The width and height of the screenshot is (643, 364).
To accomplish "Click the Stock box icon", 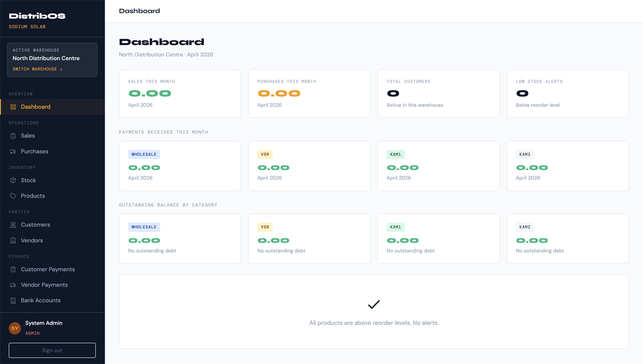I will point(13,180).
